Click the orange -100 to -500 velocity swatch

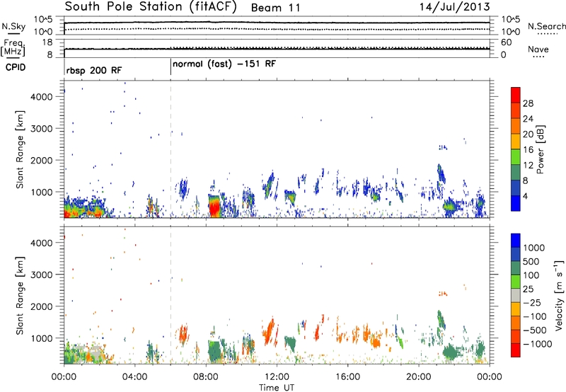[516, 323]
